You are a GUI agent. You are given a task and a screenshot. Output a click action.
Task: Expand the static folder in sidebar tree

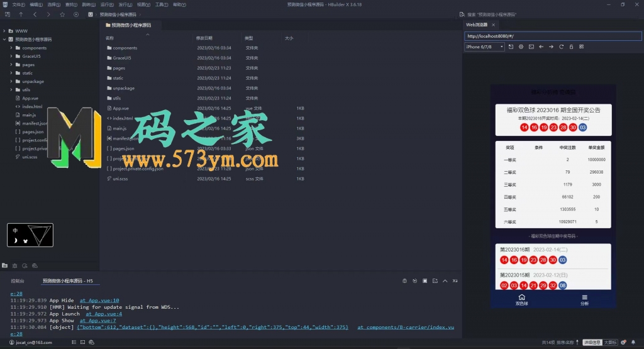coord(11,73)
